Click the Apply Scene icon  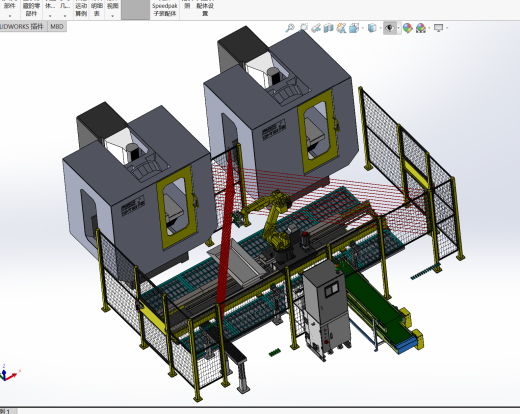[x=421, y=28]
